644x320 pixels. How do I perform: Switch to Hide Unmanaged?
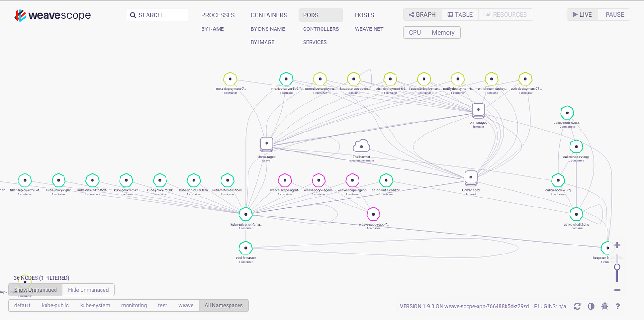click(x=88, y=290)
